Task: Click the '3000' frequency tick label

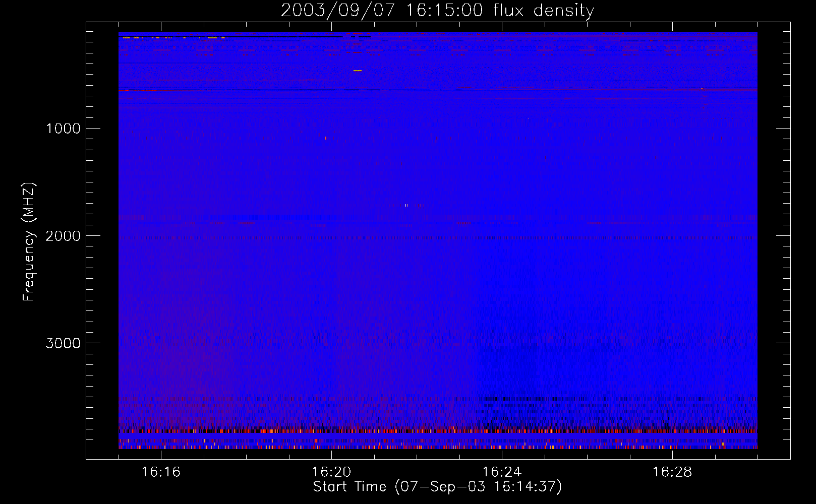Action: [x=63, y=343]
